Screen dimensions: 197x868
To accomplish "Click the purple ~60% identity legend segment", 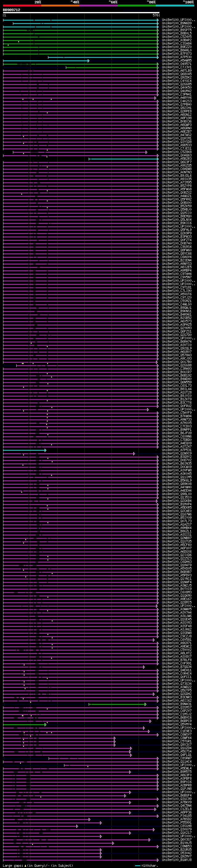I will [x=99, y=6].
